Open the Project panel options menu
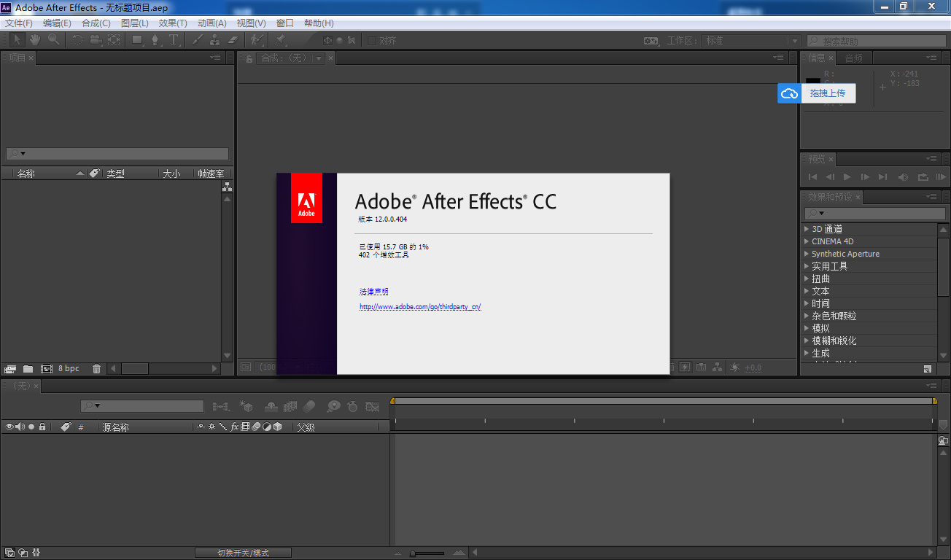Viewport: 951px width, 560px height. click(214, 58)
